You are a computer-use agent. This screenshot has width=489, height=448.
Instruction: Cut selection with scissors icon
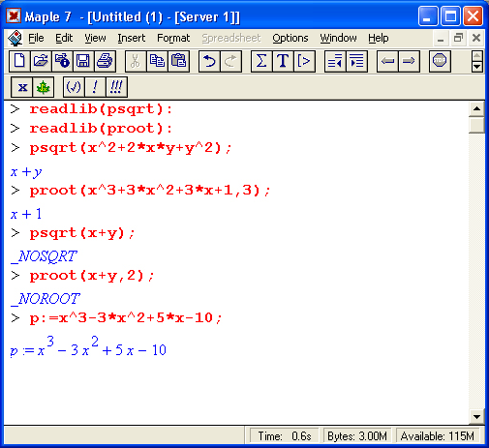tap(136, 61)
